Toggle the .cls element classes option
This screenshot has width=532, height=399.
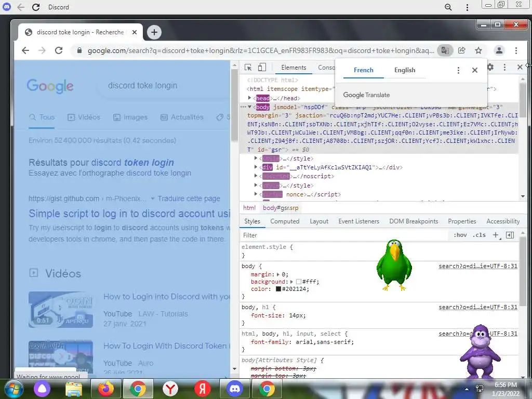click(479, 235)
